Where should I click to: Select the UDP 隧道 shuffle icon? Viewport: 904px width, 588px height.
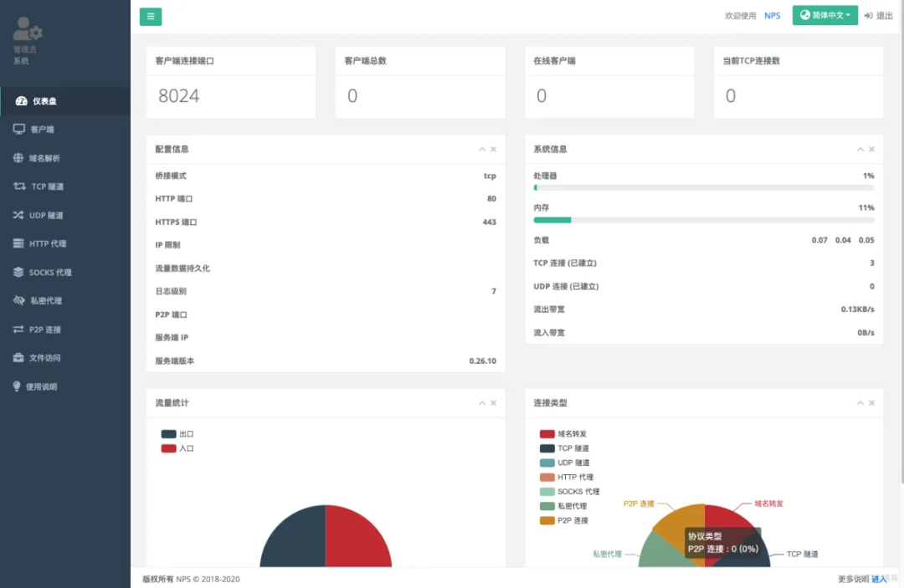point(18,215)
